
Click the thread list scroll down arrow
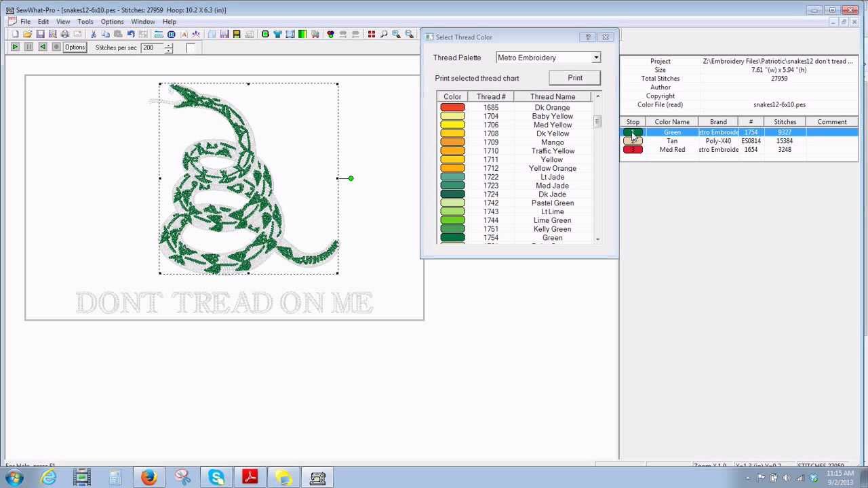[x=597, y=239]
